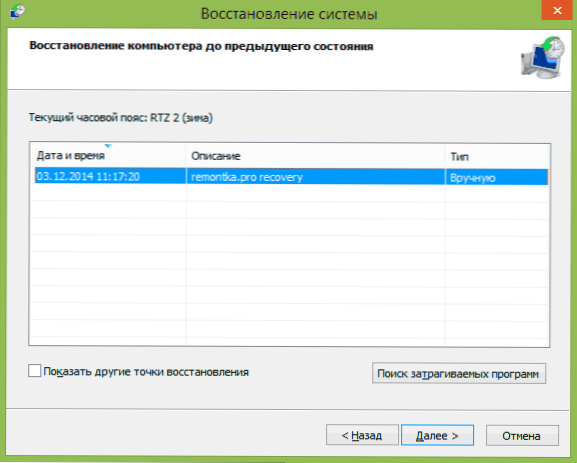This screenshot has width=577, height=463.
Task: Click Поиск затрагиваемых программ button
Action: coord(459,374)
